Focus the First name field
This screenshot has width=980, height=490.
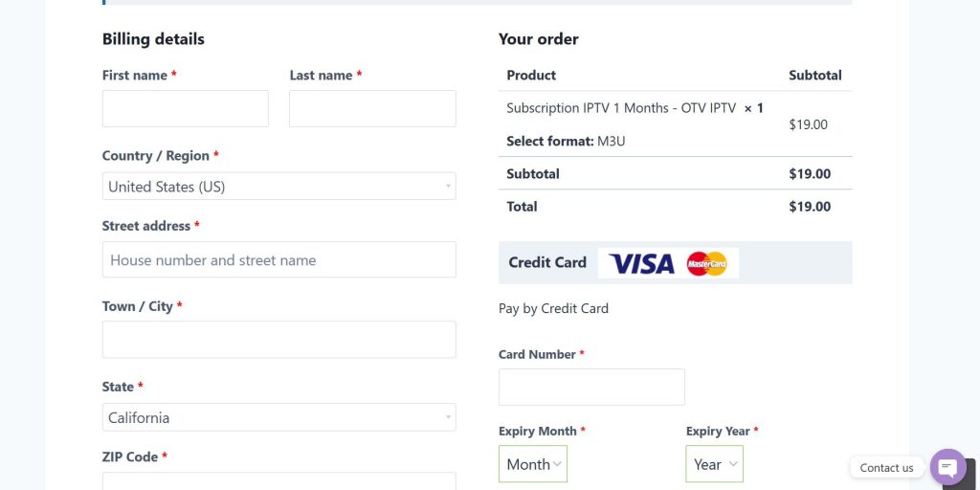point(186,109)
